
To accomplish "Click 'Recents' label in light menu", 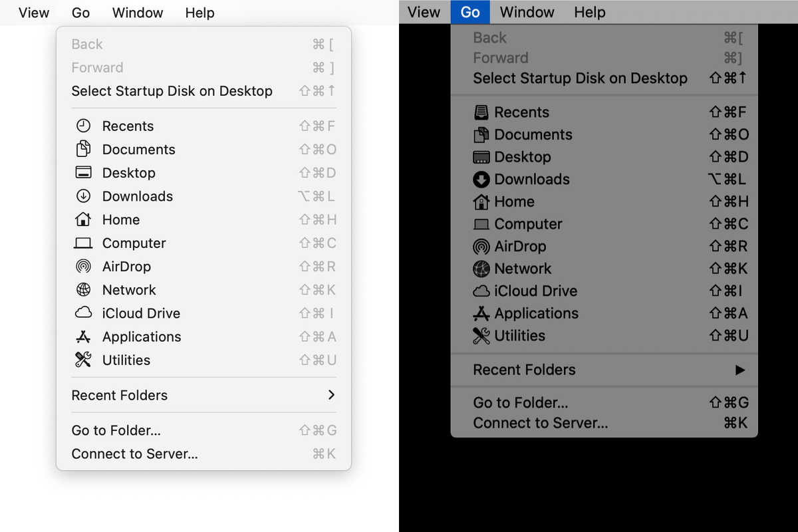I will click(128, 126).
